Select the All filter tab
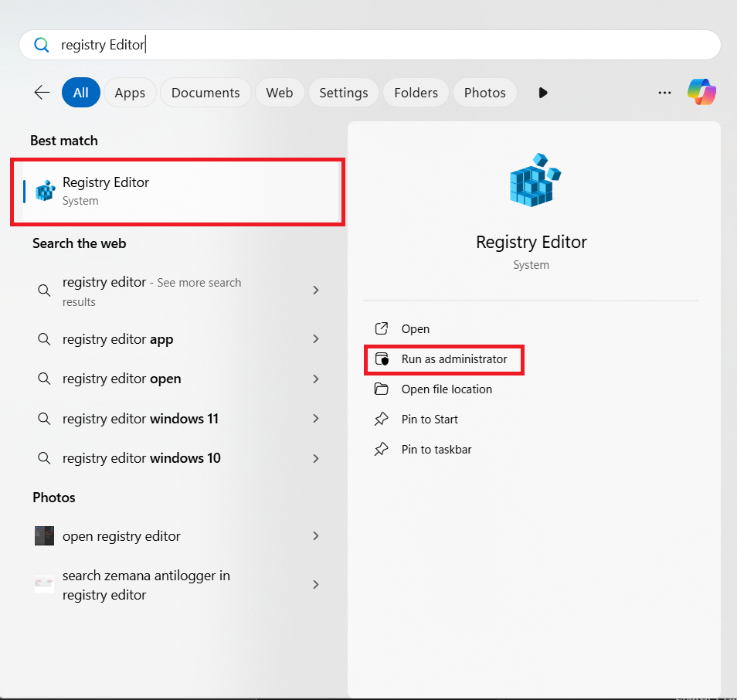 [81, 92]
